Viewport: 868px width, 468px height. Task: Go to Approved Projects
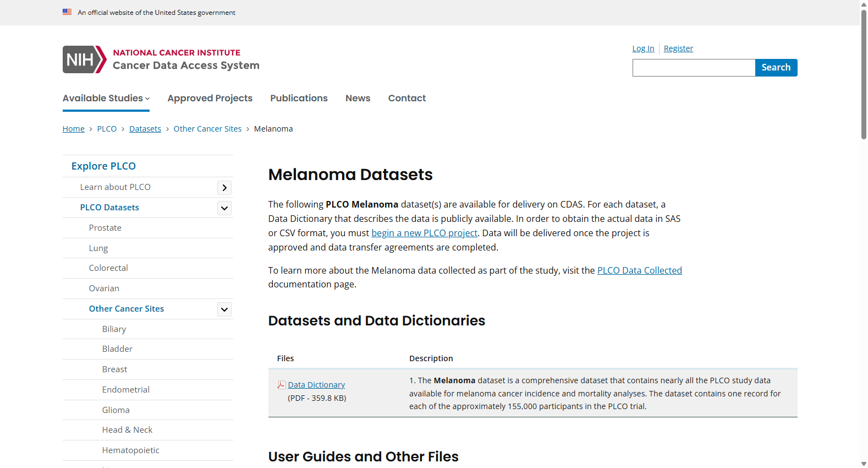tap(210, 98)
